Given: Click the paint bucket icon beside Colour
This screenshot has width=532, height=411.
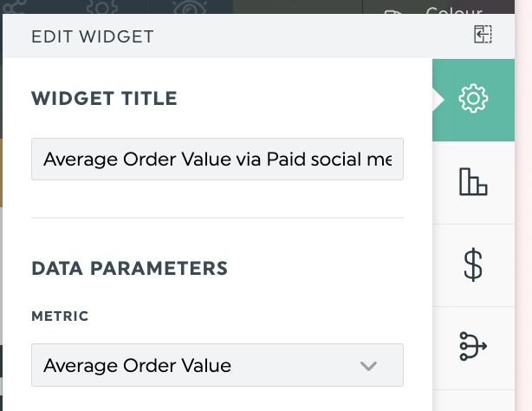Looking at the screenshot, I should point(393,11).
